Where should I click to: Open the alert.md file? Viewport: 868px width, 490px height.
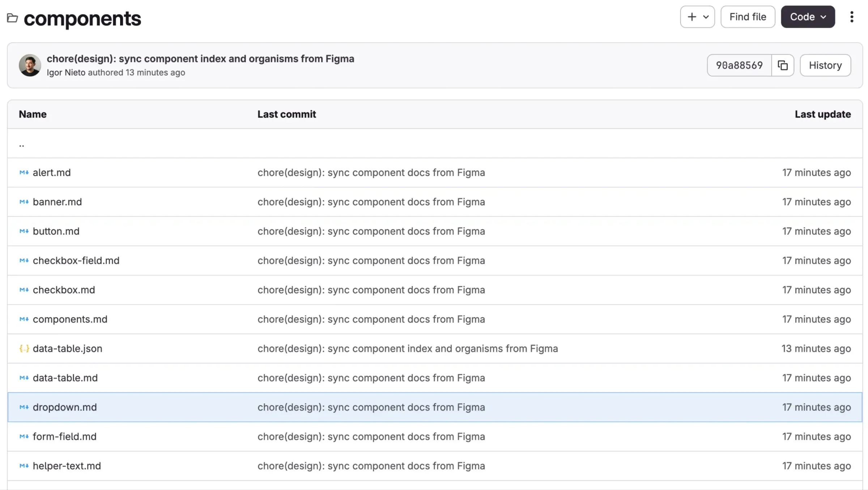click(52, 172)
